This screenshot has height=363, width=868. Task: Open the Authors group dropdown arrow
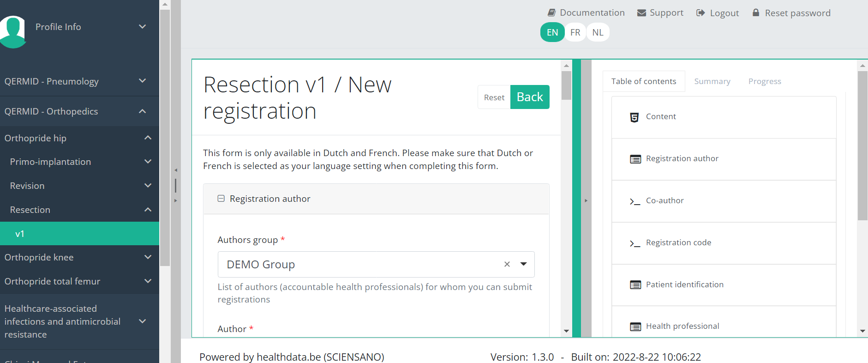pyautogui.click(x=524, y=264)
